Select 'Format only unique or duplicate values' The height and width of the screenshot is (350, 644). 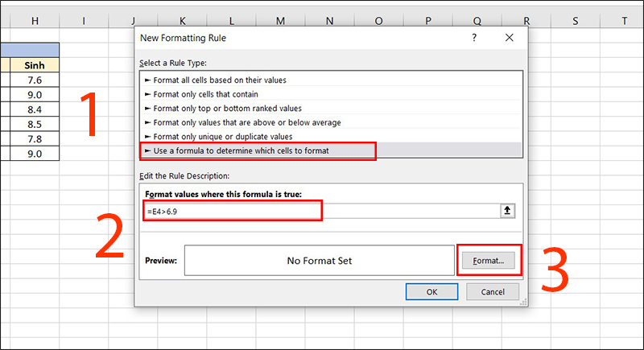331,137
